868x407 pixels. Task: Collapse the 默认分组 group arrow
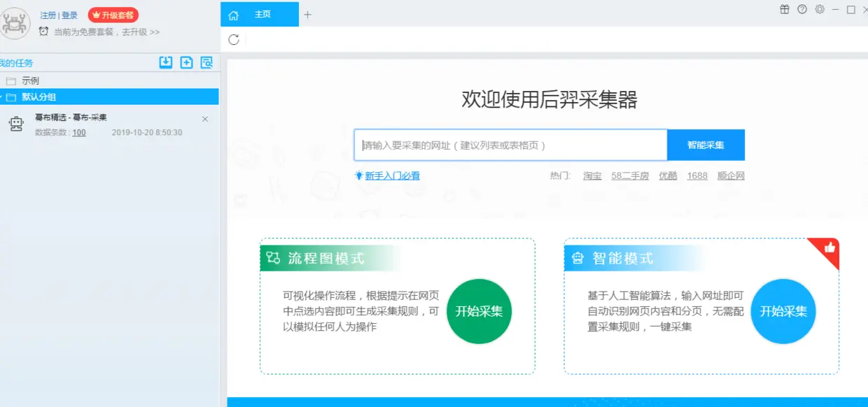[1, 97]
